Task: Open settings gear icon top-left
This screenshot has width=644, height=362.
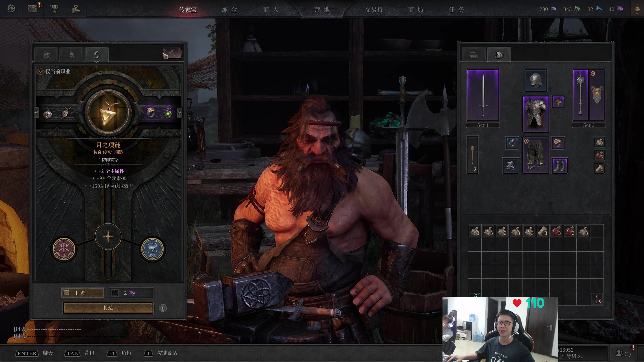Action: (12, 9)
